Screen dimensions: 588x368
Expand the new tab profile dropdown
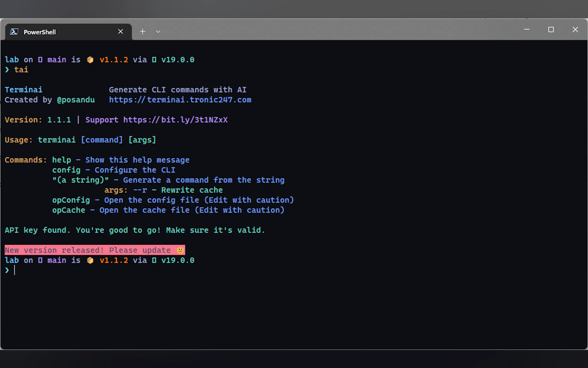[x=158, y=32]
